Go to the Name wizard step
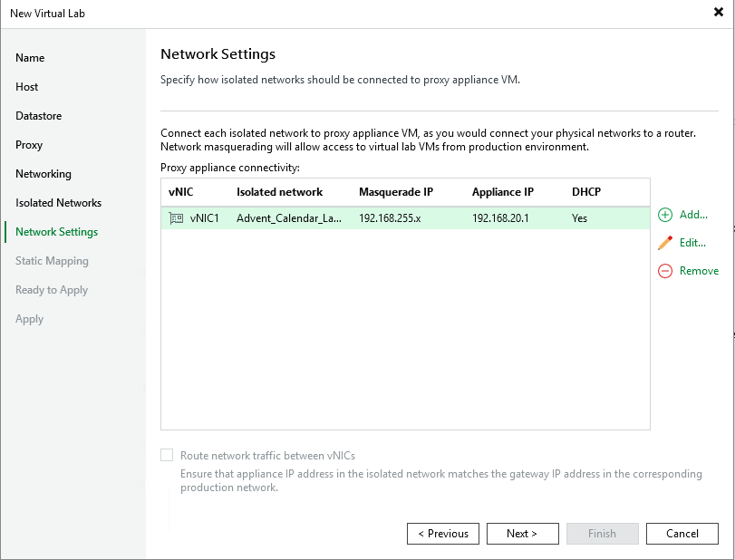 tap(30, 58)
